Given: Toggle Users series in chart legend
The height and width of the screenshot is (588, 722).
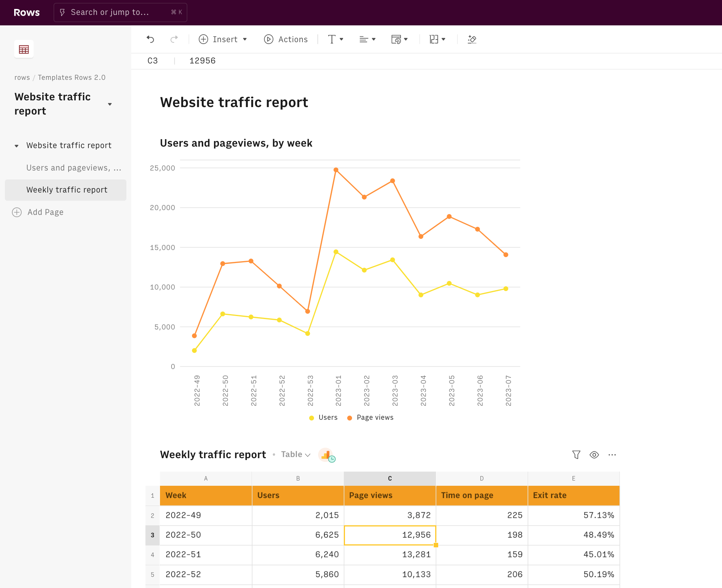Looking at the screenshot, I should coord(323,417).
